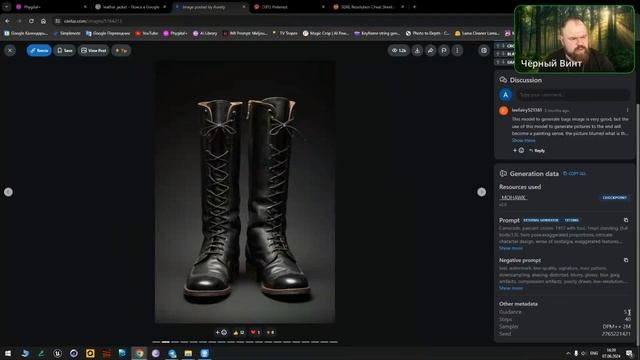Click the share icon in toolbar
640x360 pixels.
click(431, 50)
